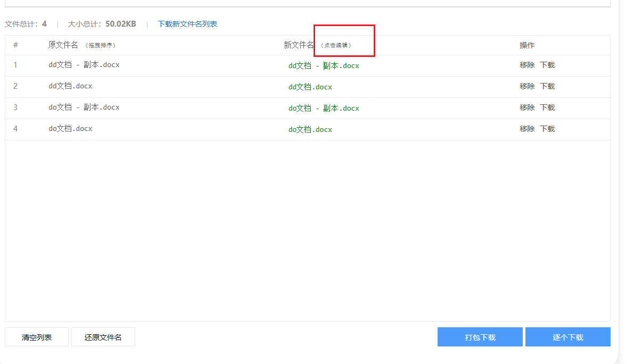Download the file dd文档 - 副本.docx
The width and height of the screenshot is (634, 364).
point(547,65)
